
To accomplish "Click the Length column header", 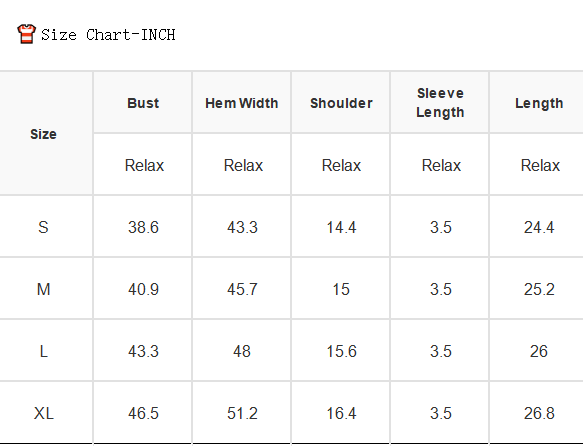I will pos(539,103).
